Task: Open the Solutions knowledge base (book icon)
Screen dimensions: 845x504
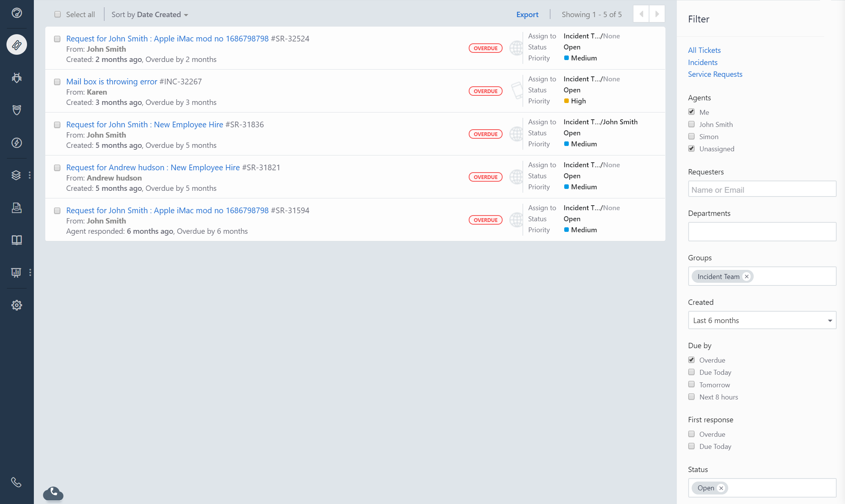Action: [x=17, y=240]
